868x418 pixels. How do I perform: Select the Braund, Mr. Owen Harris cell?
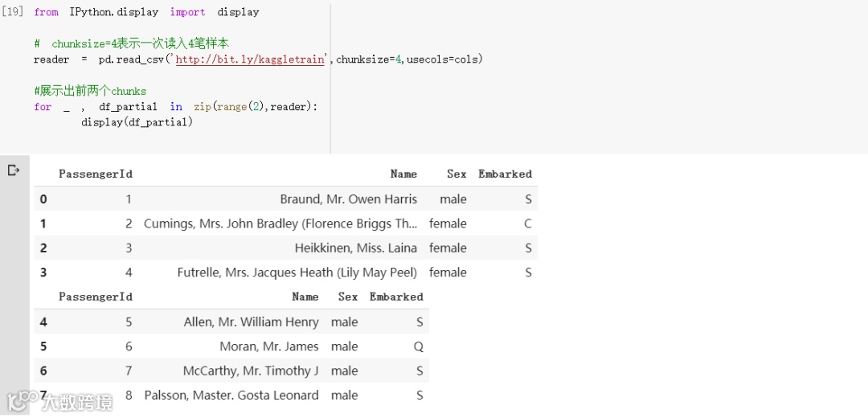(x=348, y=199)
